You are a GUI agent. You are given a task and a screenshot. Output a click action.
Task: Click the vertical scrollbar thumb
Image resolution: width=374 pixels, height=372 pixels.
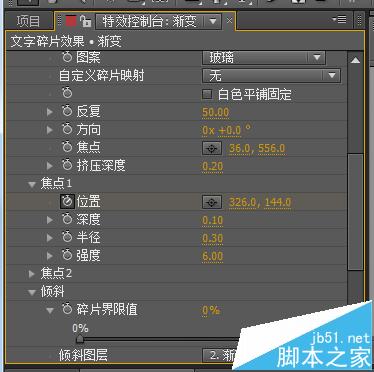[x=355, y=212]
